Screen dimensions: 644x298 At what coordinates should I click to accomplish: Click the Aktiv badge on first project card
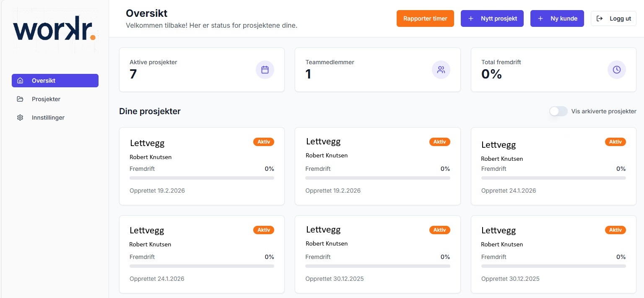(264, 142)
